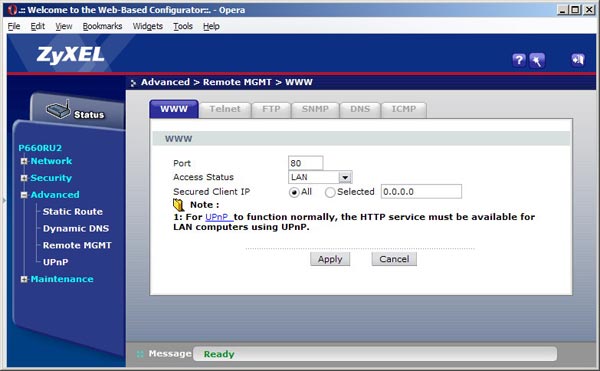Click the logout icon in header
Screen dimensions: 600x371
click(577, 60)
